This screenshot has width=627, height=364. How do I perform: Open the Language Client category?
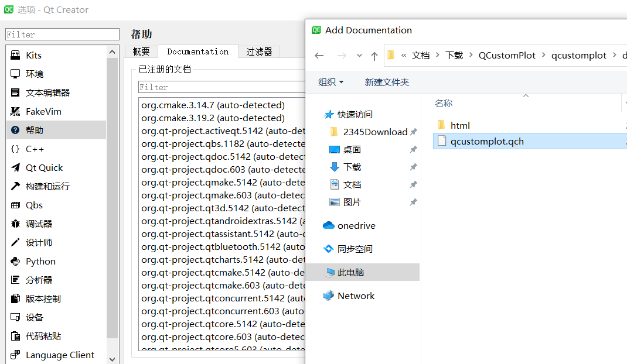(56, 355)
